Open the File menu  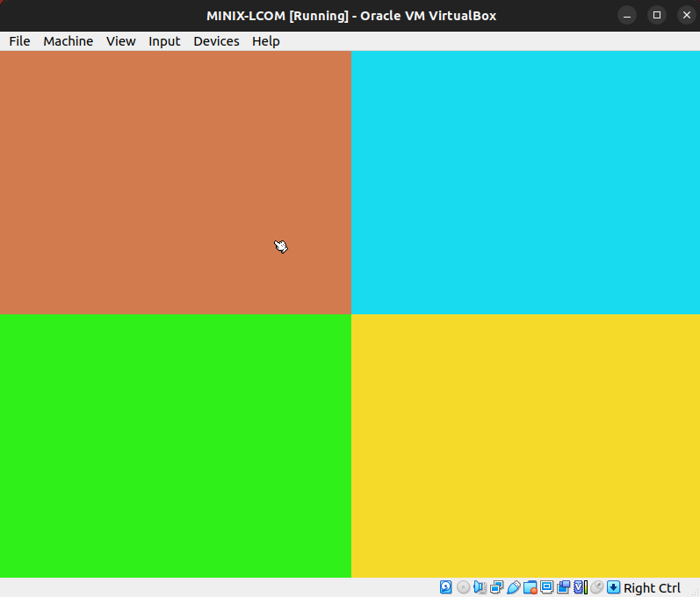[x=19, y=41]
